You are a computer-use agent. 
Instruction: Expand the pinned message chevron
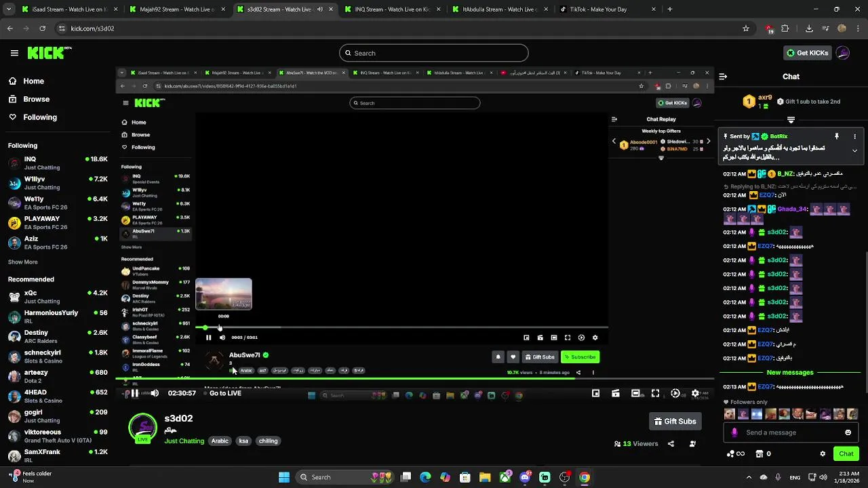(854, 150)
